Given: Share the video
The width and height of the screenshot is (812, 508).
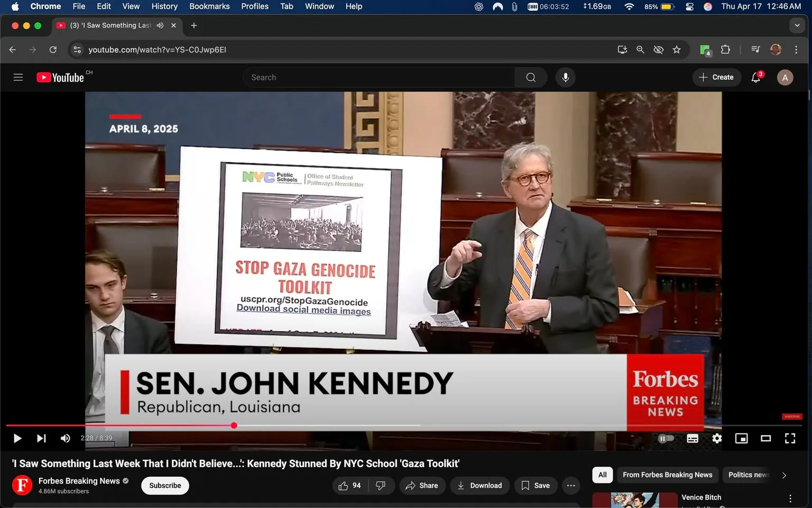Looking at the screenshot, I should pos(422,485).
